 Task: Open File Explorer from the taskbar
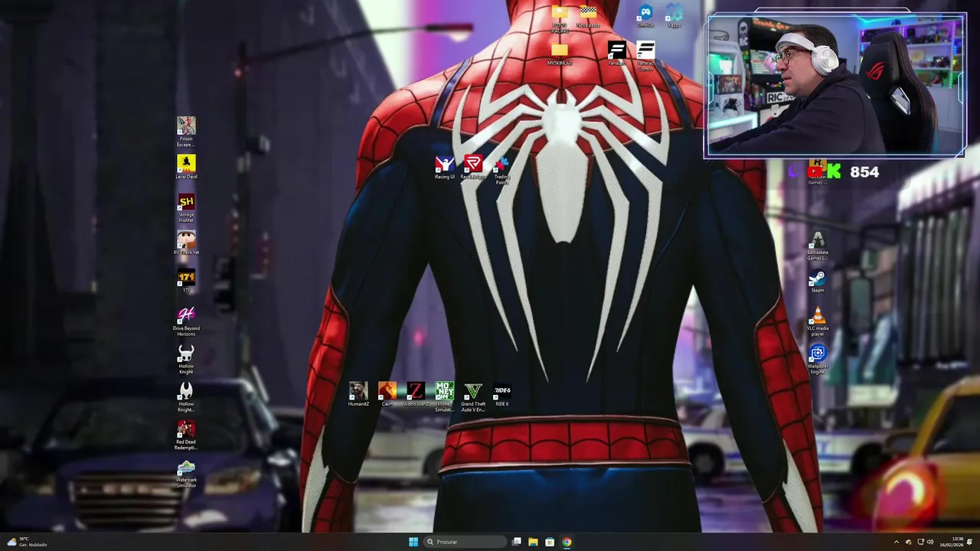click(x=533, y=542)
